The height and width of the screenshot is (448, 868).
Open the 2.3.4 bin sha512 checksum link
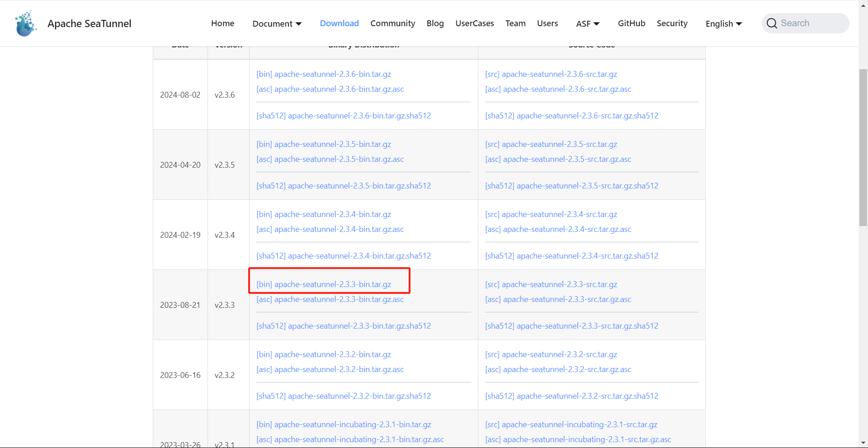(344, 256)
